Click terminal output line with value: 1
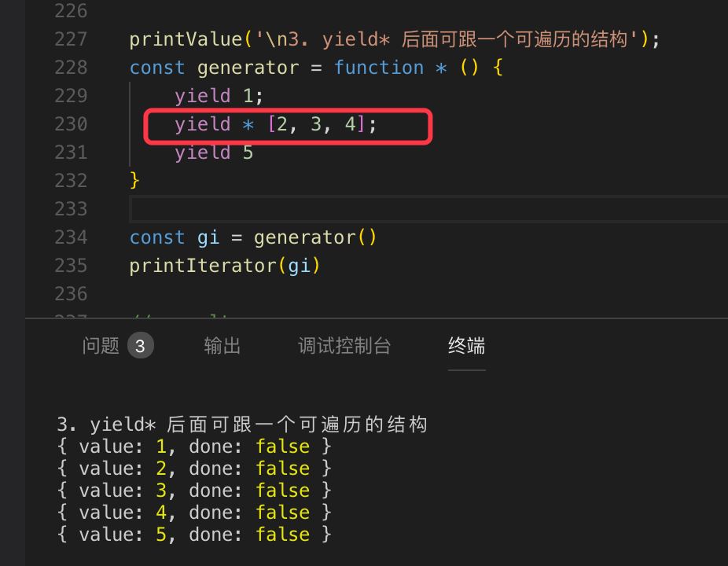The width and height of the screenshot is (728, 566). coord(194,447)
